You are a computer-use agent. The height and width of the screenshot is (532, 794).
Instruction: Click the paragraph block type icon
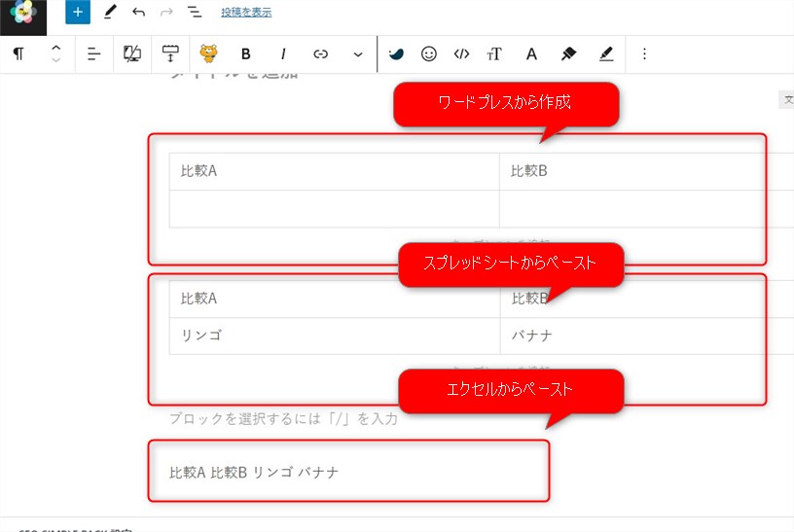(18, 53)
